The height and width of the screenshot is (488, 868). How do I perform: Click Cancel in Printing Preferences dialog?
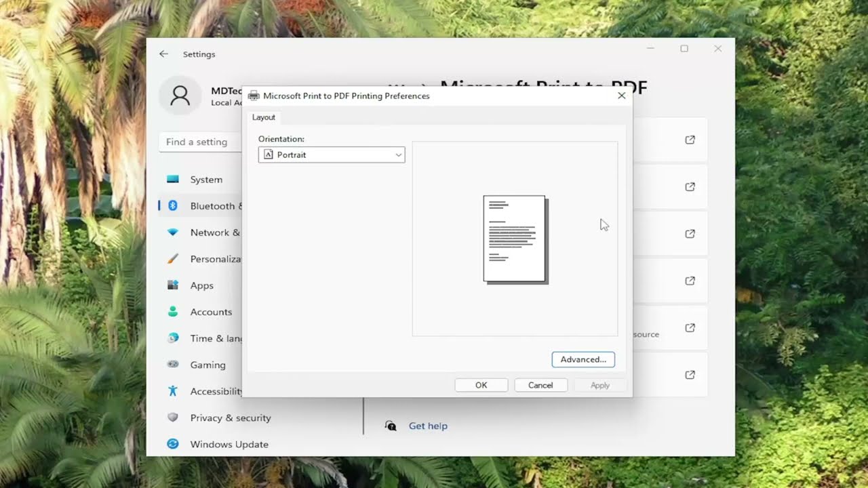click(x=540, y=385)
